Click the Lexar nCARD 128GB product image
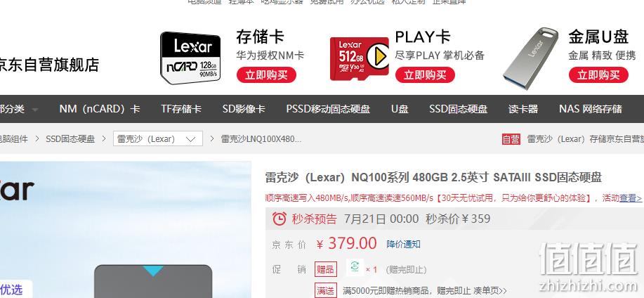Viewport: 644px width, 298px height. (190, 58)
